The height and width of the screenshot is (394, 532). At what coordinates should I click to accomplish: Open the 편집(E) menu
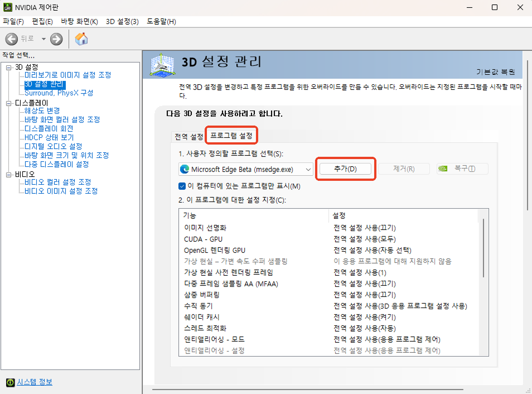[42, 22]
